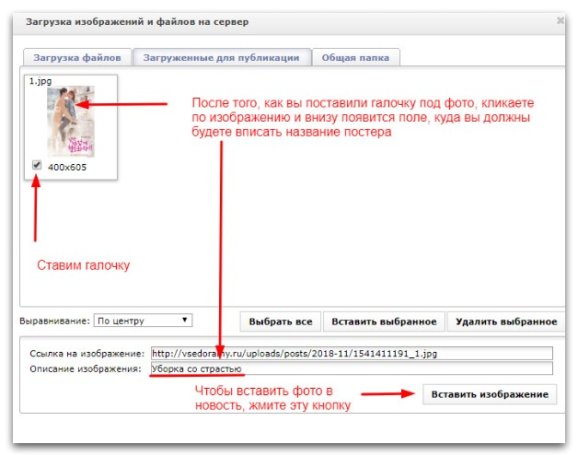The height and width of the screenshot is (455, 578).
Task: Toggle the checkbox under 1.jpg
Action: coord(36,165)
